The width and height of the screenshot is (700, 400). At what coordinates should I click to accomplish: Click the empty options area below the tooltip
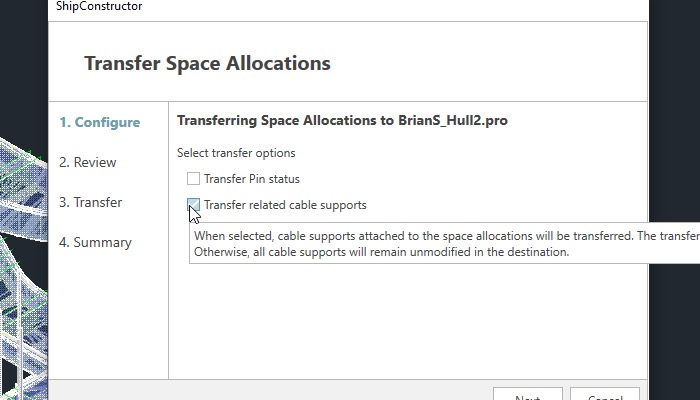click(408, 321)
